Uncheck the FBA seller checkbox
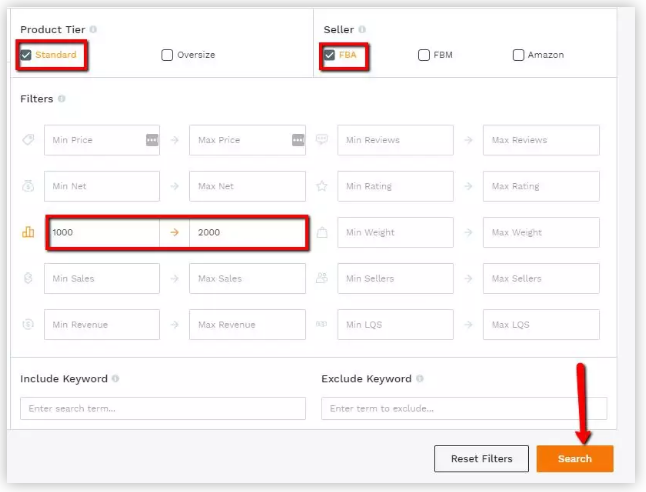Viewport: 646px width, 492px height. coord(329,55)
